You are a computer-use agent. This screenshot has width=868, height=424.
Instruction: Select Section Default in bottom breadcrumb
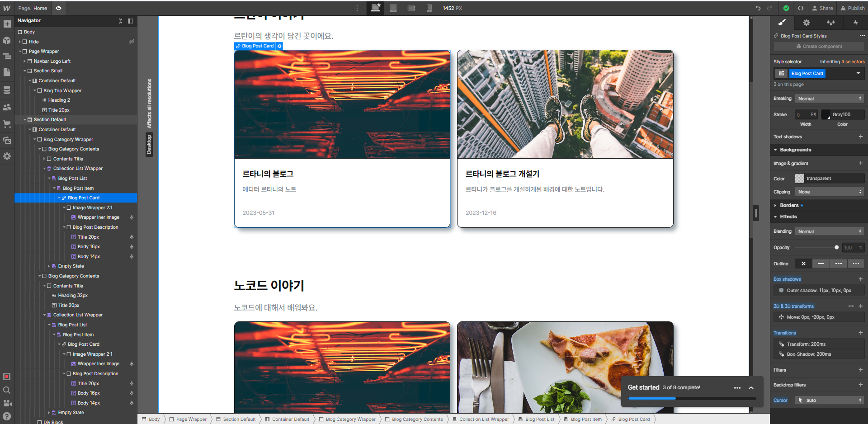pyautogui.click(x=236, y=419)
